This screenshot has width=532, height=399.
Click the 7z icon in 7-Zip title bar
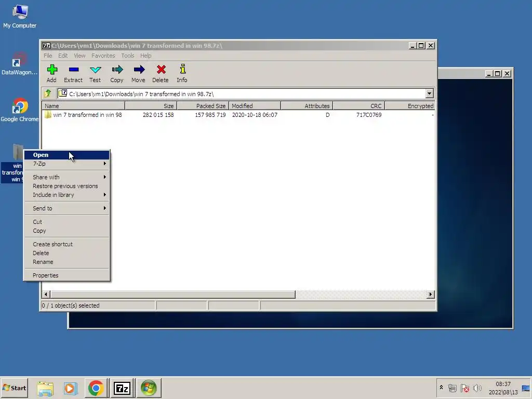tap(46, 46)
